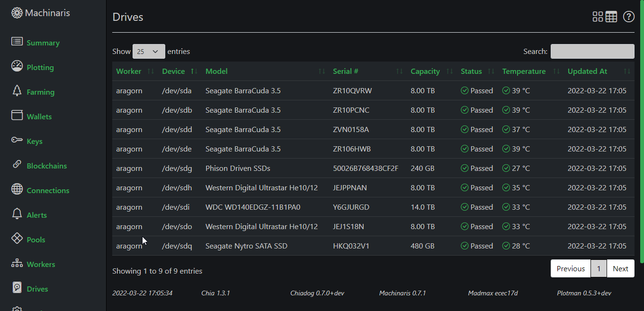Viewport: 644px width, 311px height.
Task: Click the green vertical page scrollbar
Action: [x=642, y=132]
